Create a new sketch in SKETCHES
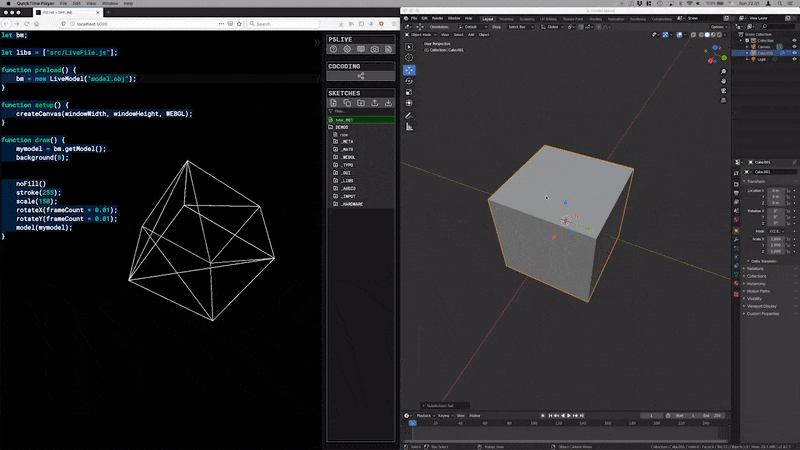800x450 pixels. coord(333,103)
